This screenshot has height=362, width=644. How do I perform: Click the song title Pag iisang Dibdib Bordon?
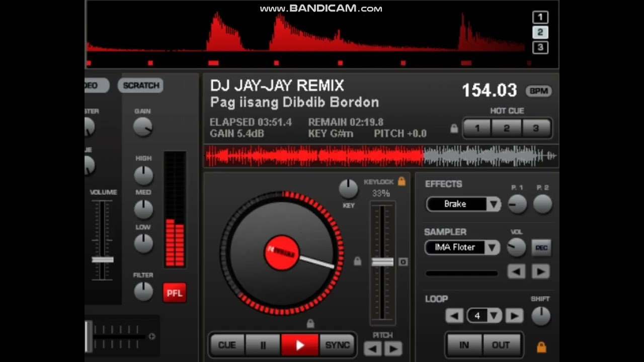[294, 103]
